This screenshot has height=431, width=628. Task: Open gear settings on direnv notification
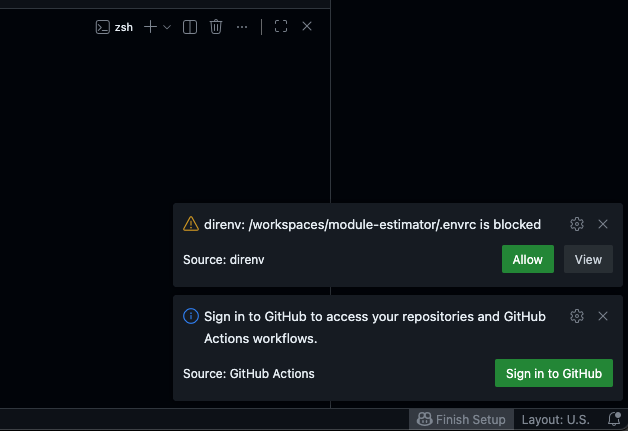(x=577, y=224)
